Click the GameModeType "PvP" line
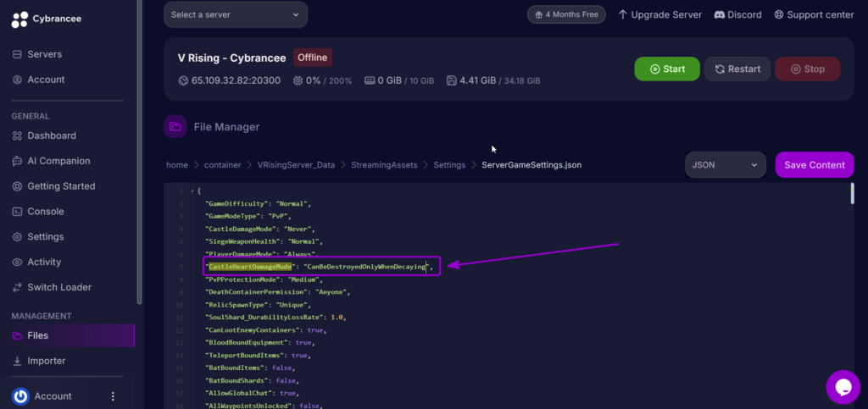The image size is (868, 409). (248, 216)
